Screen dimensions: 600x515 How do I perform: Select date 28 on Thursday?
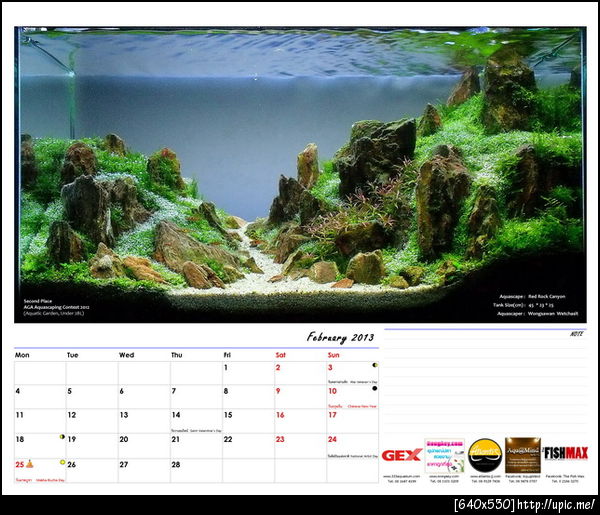coord(176,464)
